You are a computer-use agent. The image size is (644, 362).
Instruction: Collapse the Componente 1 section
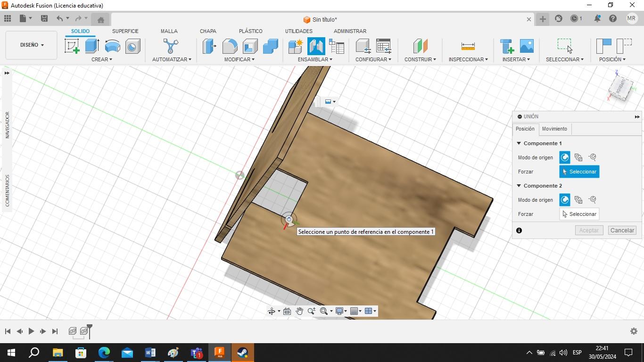519,143
